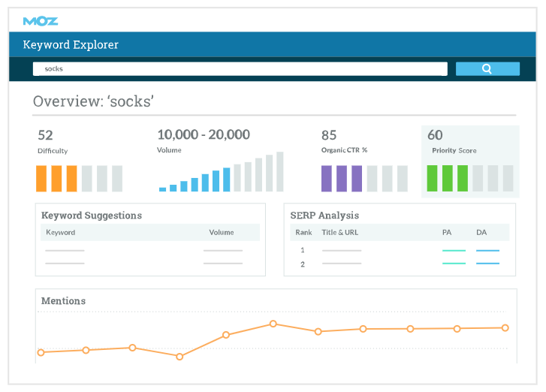Click the orange Difficulty bar gauge

click(80, 179)
